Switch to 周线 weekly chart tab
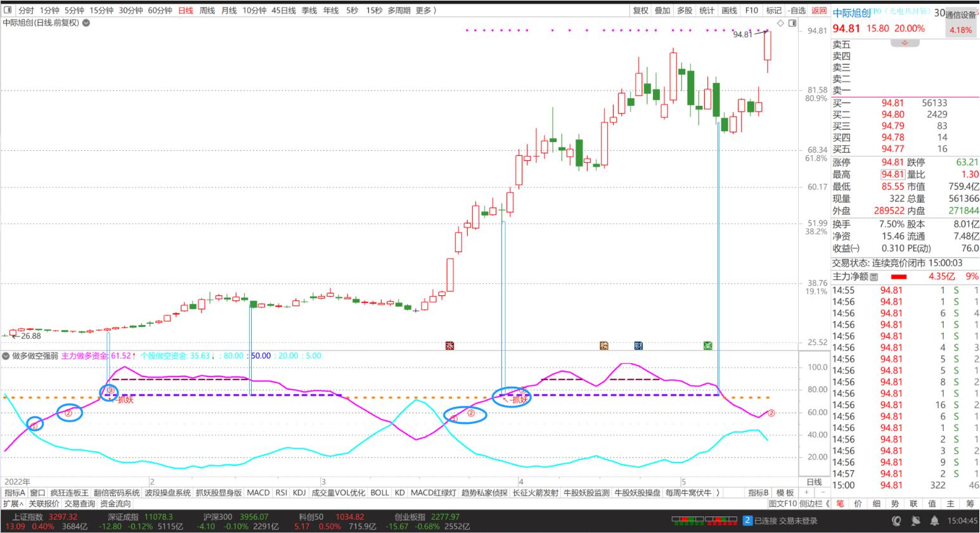 [207, 10]
